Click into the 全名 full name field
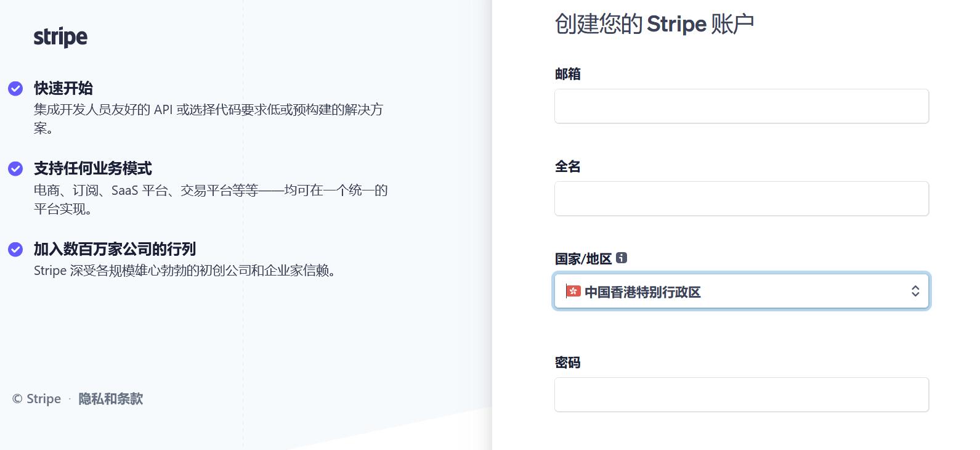The image size is (980, 450). pyautogui.click(x=741, y=198)
